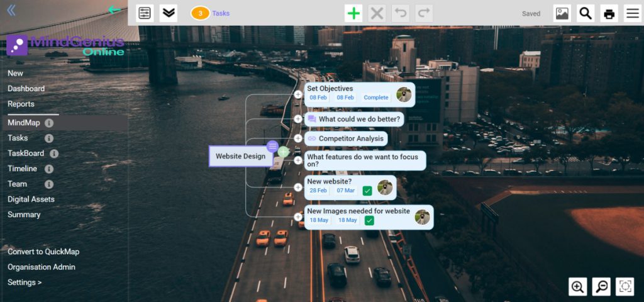This screenshot has width=644, height=302.
Task: Open the image background picker icon
Action: click(x=562, y=13)
